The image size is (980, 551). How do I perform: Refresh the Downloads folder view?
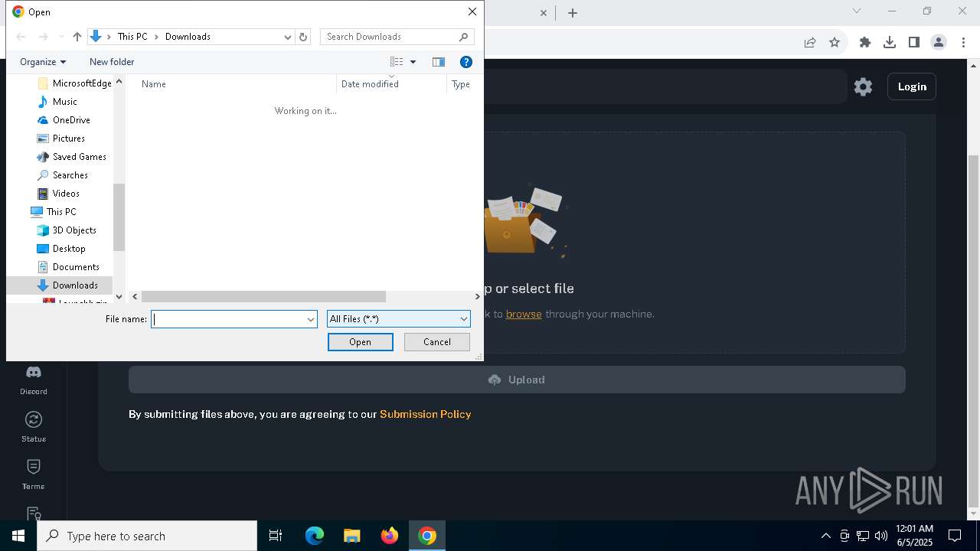(x=303, y=37)
